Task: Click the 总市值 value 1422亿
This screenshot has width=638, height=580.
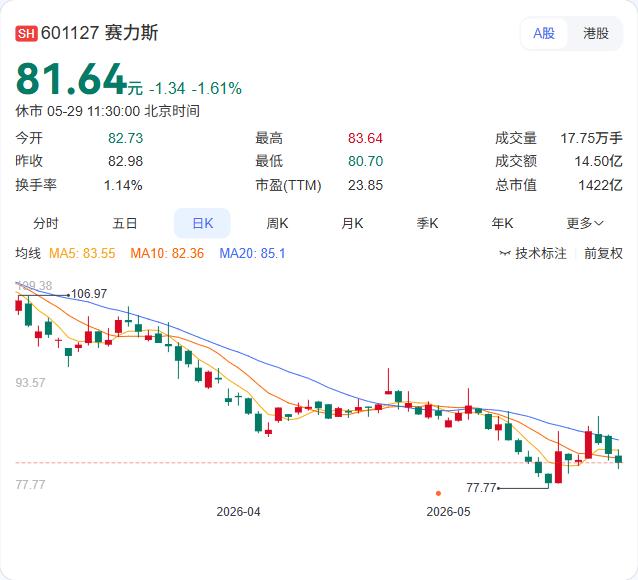Action: point(601,186)
